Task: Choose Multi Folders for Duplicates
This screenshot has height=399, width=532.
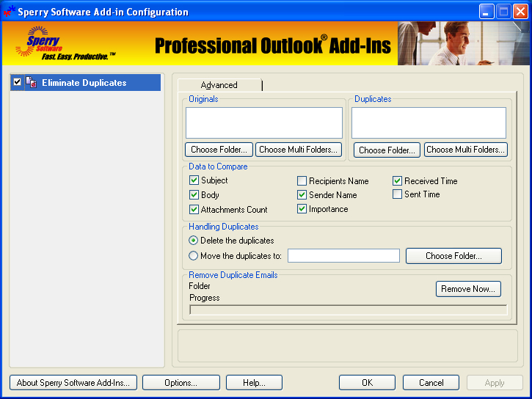Action: tap(465, 150)
